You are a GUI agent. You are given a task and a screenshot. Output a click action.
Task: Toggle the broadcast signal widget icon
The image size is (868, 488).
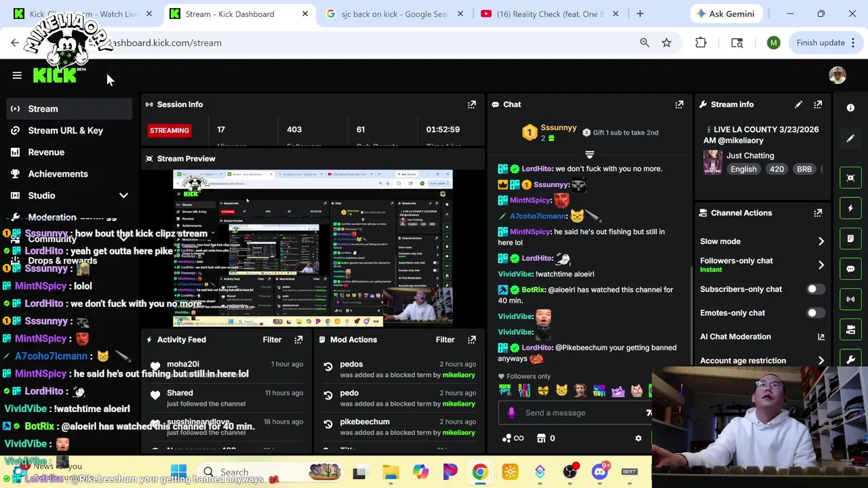click(850, 299)
